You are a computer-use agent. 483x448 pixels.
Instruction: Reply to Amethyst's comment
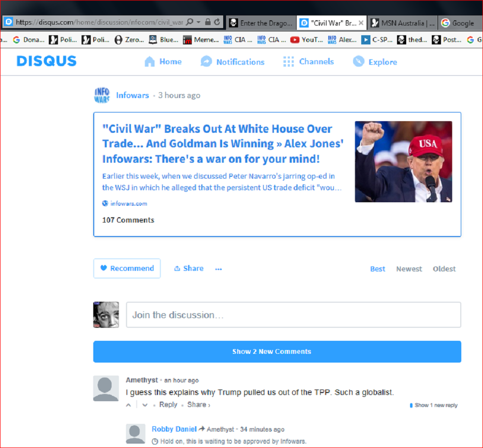(168, 405)
